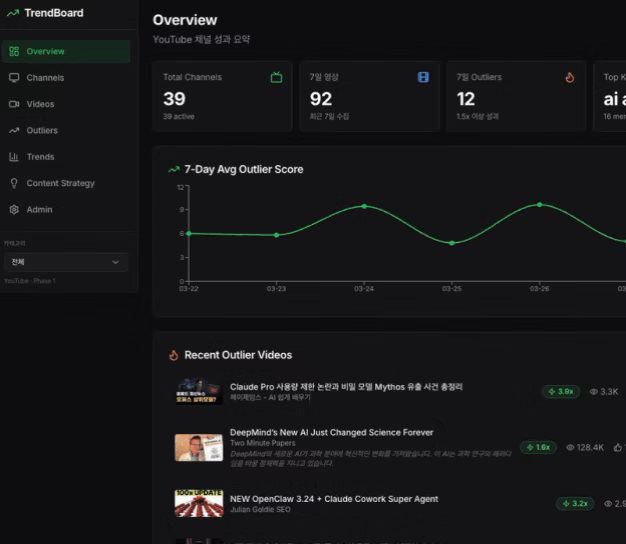Click the Admin gear icon
Screen dimensions: 626x544
[14, 210]
